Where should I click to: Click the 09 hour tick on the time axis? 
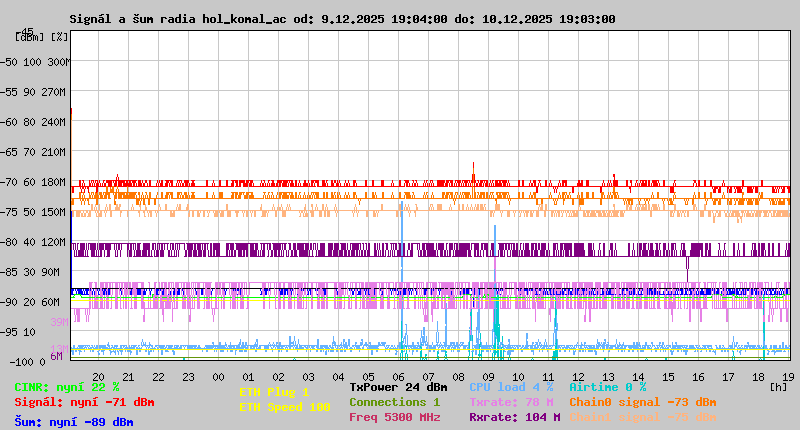pyautogui.click(x=488, y=376)
